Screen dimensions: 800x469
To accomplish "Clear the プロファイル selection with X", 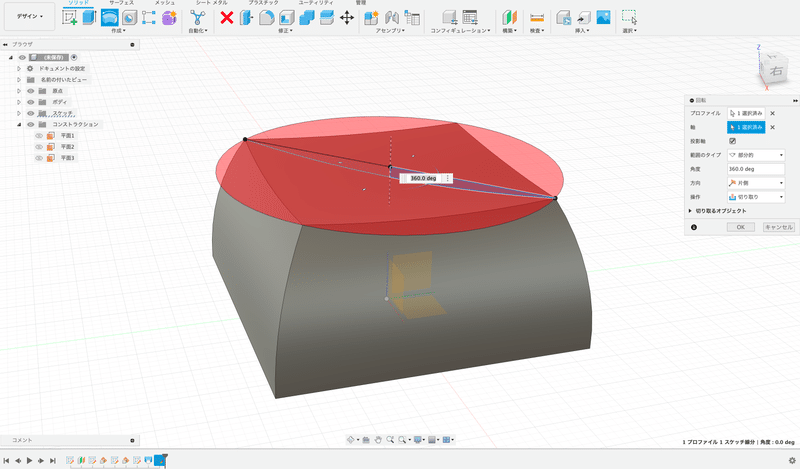I will coord(772,113).
